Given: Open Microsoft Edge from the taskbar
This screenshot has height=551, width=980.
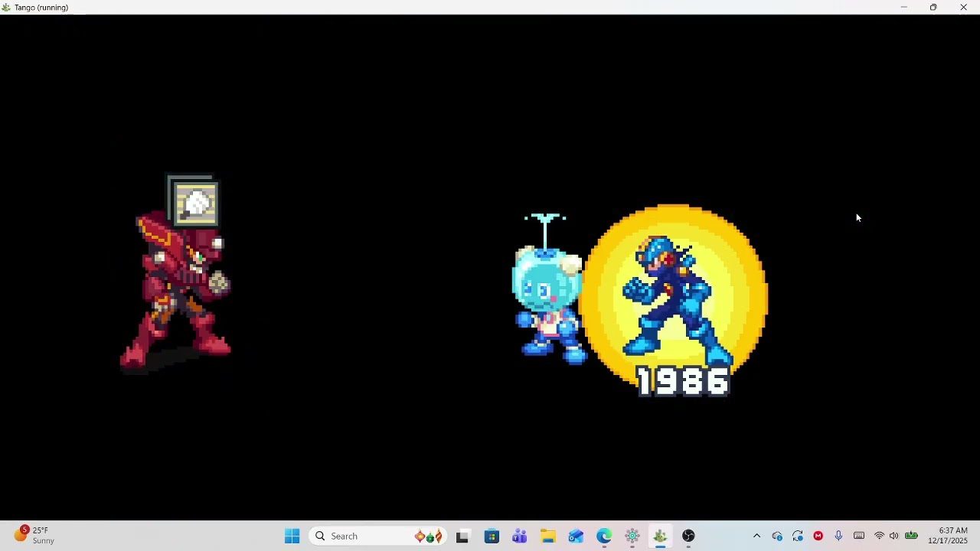Looking at the screenshot, I should point(604,536).
